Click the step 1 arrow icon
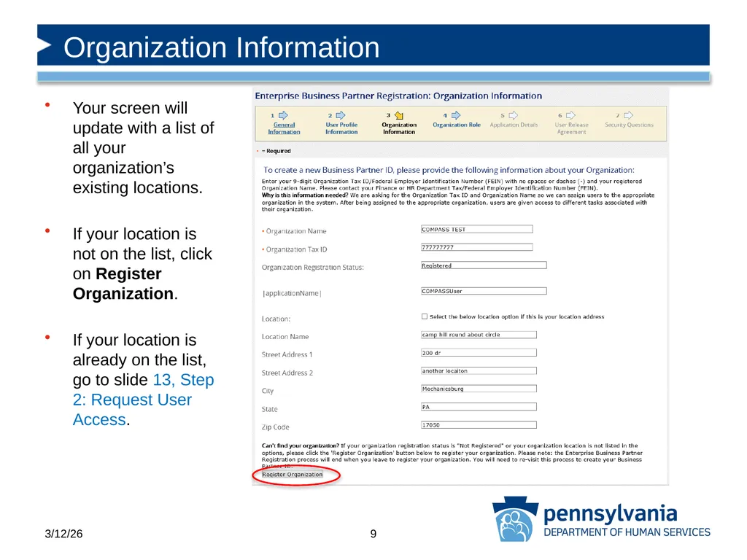 point(284,115)
